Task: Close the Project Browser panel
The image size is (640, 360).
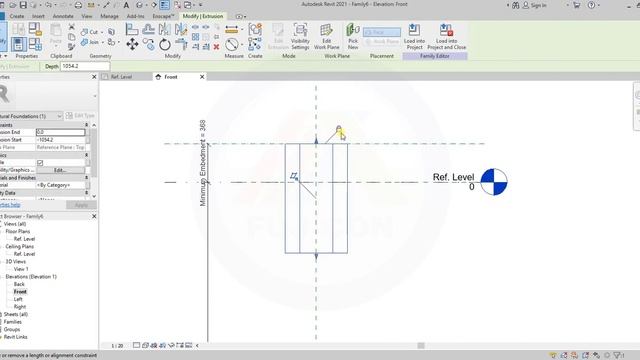Action: tap(94, 216)
